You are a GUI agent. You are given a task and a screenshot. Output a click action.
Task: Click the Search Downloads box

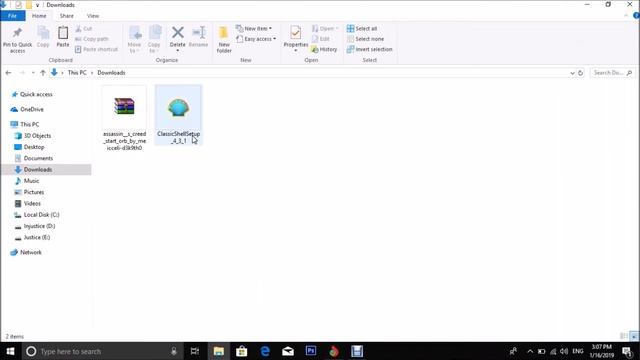pos(612,73)
